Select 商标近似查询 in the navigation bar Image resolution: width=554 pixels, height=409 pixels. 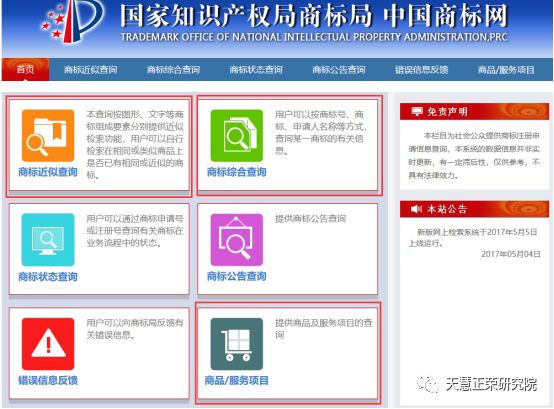[x=90, y=70]
